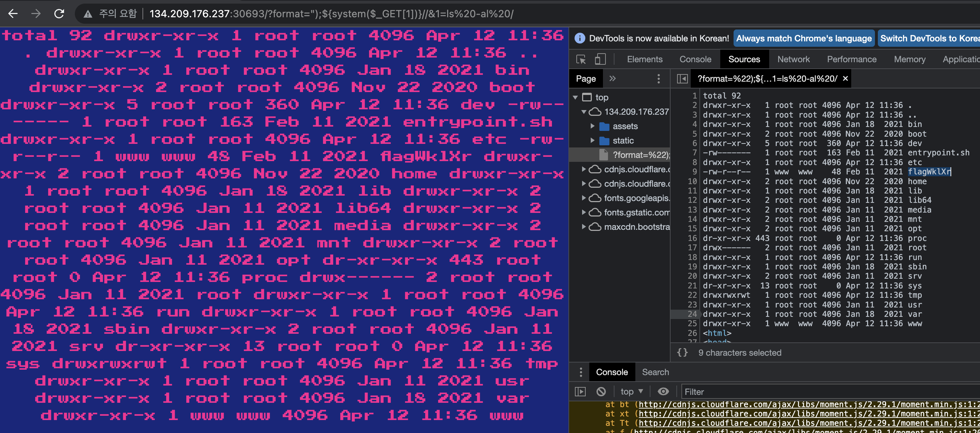This screenshot has width=980, height=433.
Task: Open the top JavaScript context dropdown
Action: [631, 392]
